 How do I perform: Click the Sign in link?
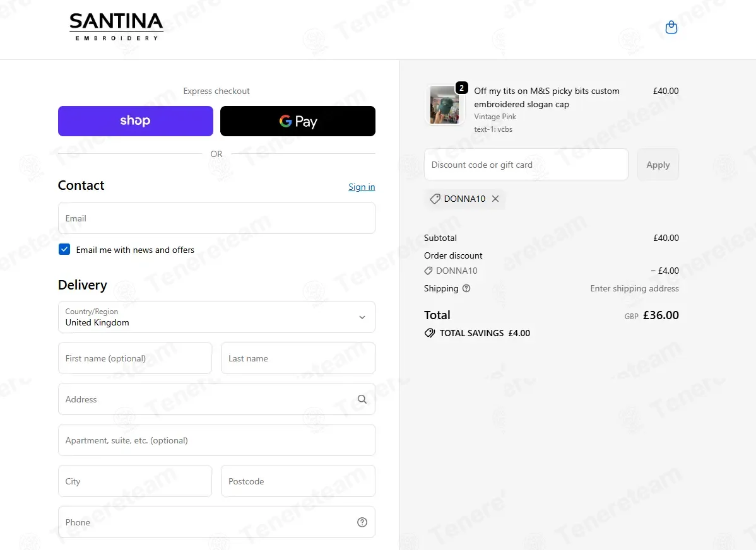coord(362,187)
